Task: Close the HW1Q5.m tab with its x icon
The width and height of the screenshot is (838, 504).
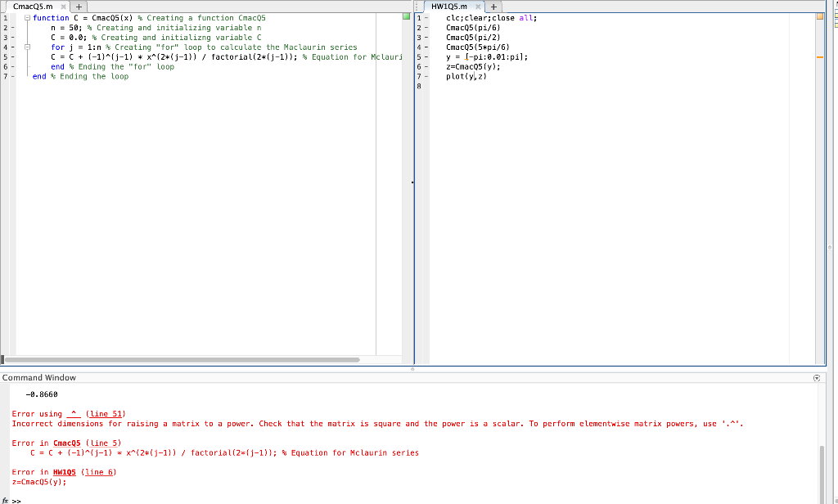Action: click(x=479, y=5)
